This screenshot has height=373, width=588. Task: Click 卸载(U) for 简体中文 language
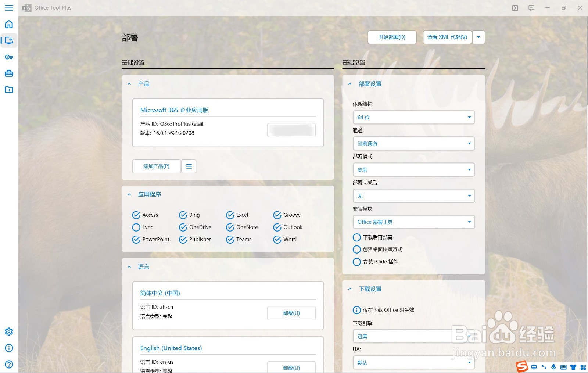291,313
